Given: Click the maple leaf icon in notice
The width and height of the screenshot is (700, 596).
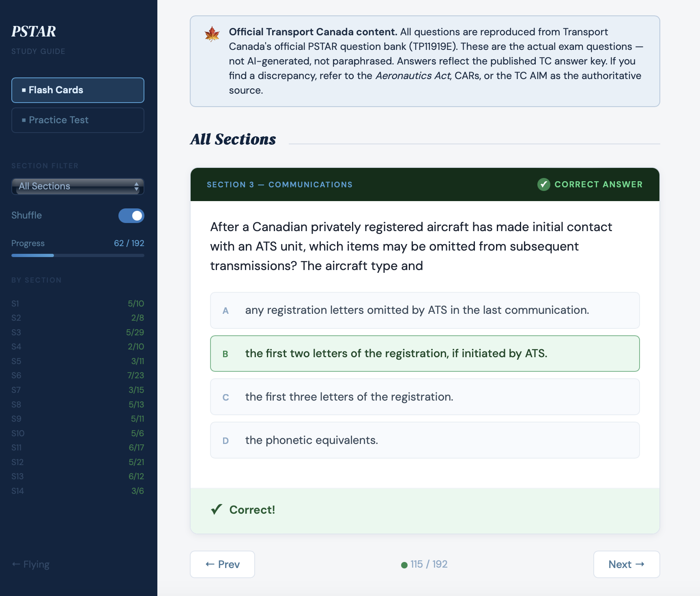Looking at the screenshot, I should pyautogui.click(x=212, y=34).
